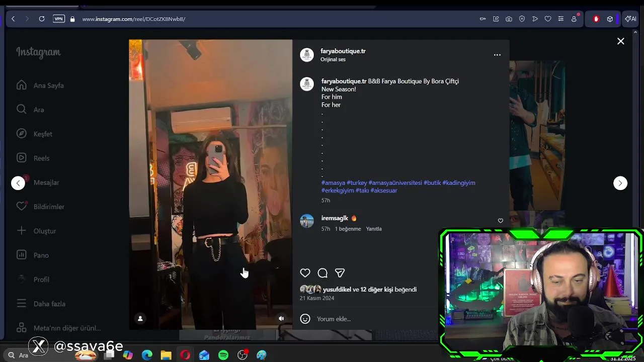Reload the Instagram page
This screenshot has width=644, height=362.
pos(42,19)
